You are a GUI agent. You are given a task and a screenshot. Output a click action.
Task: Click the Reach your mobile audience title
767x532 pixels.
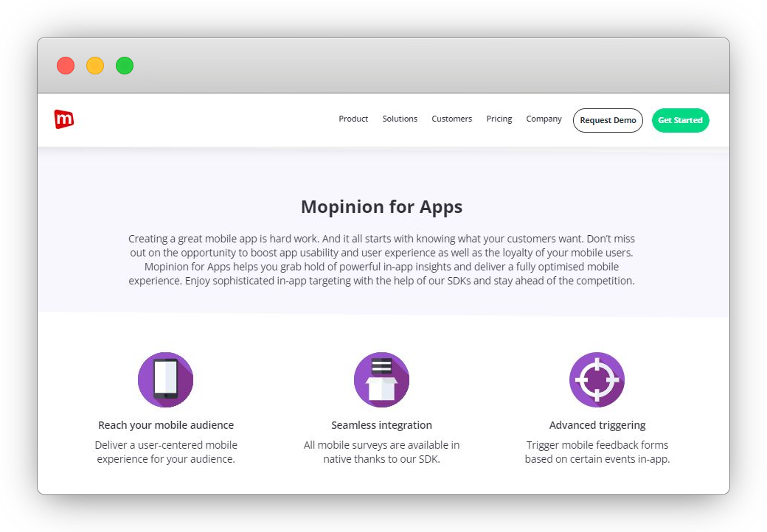click(x=166, y=425)
